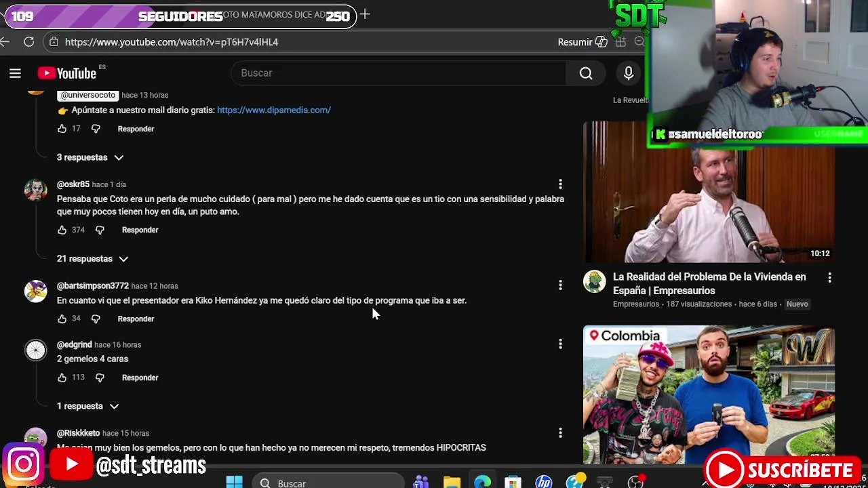Like the @bartsimpson3772 comment
This screenshot has height=488, width=868.
pyautogui.click(x=62, y=319)
